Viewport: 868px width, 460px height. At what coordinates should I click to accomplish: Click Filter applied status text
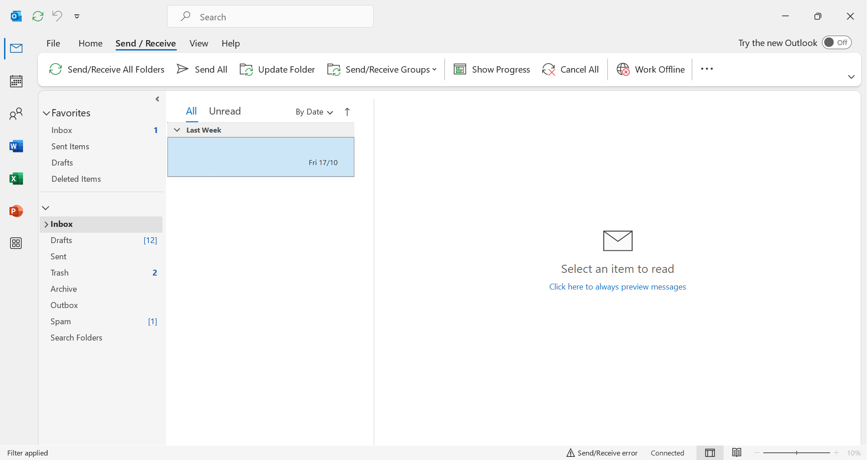point(28,453)
